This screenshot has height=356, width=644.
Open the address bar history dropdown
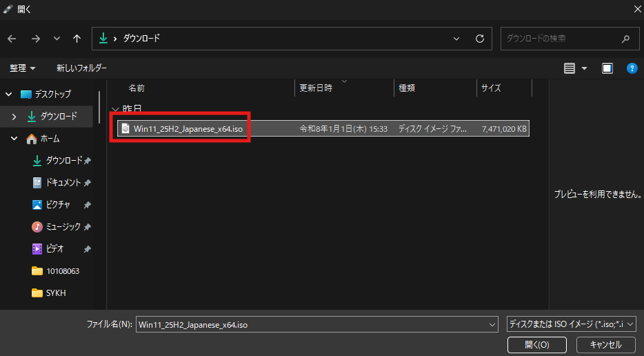click(x=456, y=39)
